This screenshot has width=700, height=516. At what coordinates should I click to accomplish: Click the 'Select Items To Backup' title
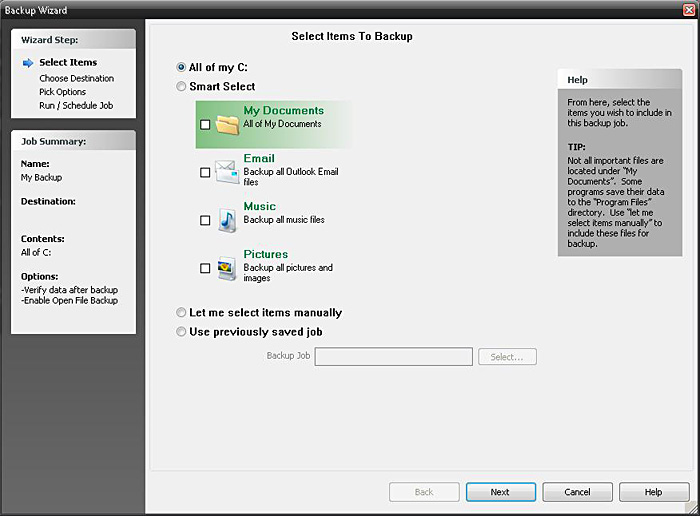click(352, 37)
